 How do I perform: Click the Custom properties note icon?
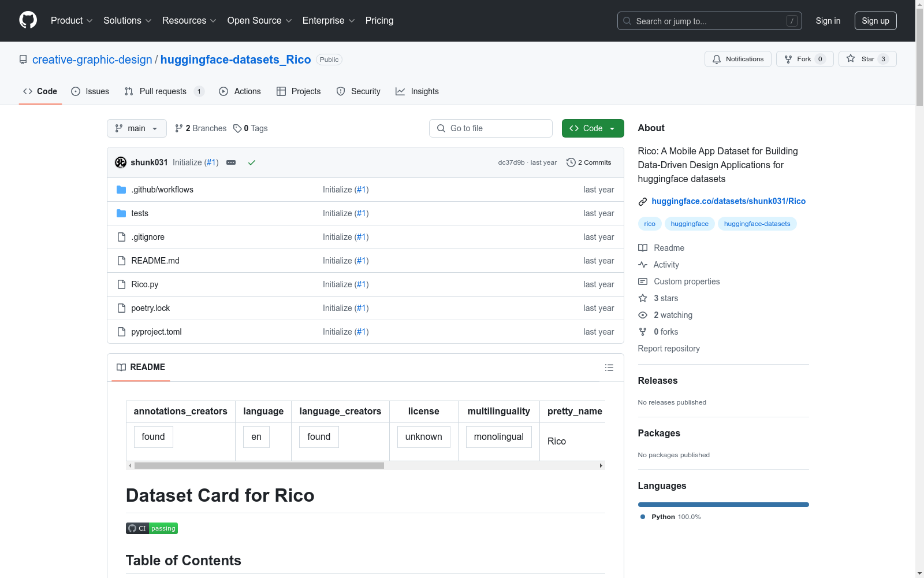pyautogui.click(x=643, y=281)
